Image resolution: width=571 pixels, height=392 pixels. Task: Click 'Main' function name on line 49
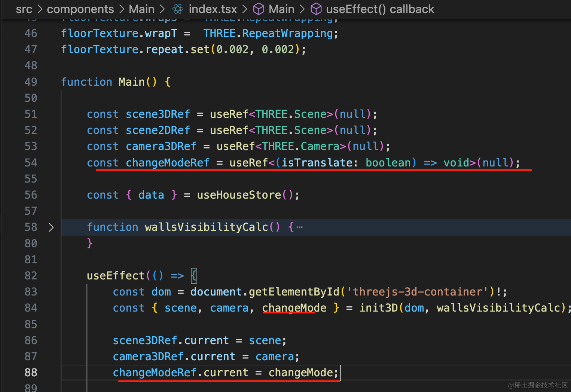(x=132, y=82)
